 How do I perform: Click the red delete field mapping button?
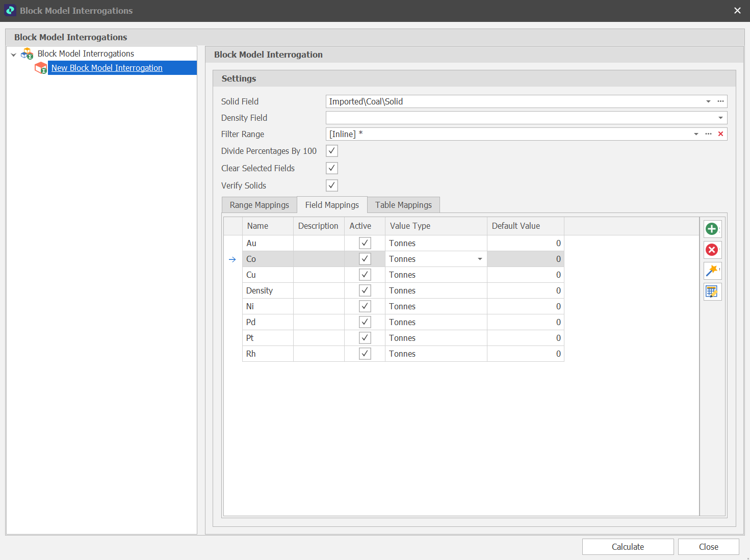click(712, 250)
